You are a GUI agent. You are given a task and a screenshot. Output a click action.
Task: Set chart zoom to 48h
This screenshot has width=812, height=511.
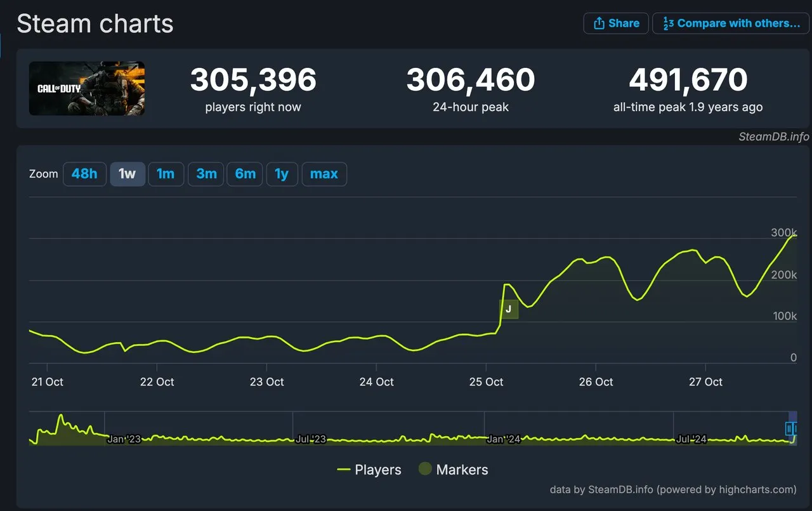pyautogui.click(x=84, y=174)
